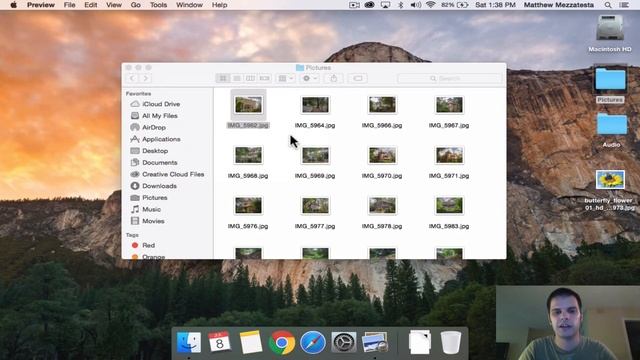The width and height of the screenshot is (640, 360).
Task: Go forward in the Finder window
Action: (145, 78)
